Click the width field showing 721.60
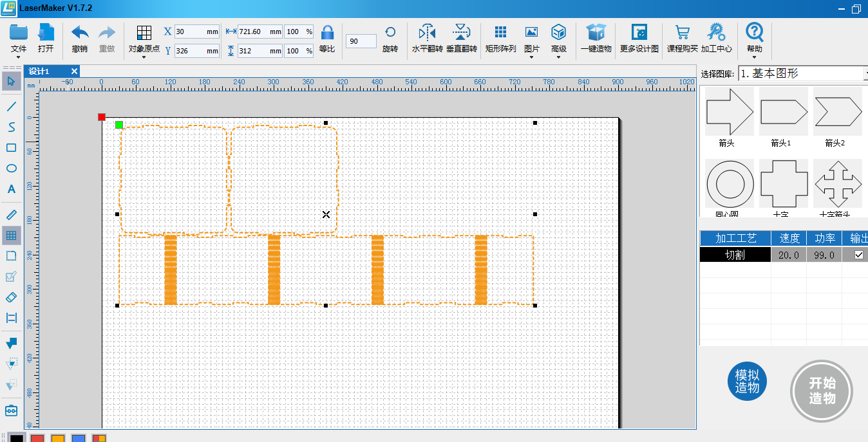Image resolution: width=868 pixels, height=442 pixels. coord(260,32)
